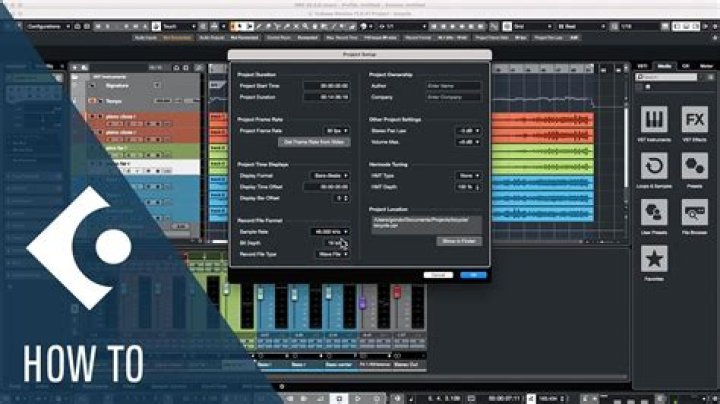Open the VST Effects tile
Screen dimensions: 720x404
(x=695, y=121)
